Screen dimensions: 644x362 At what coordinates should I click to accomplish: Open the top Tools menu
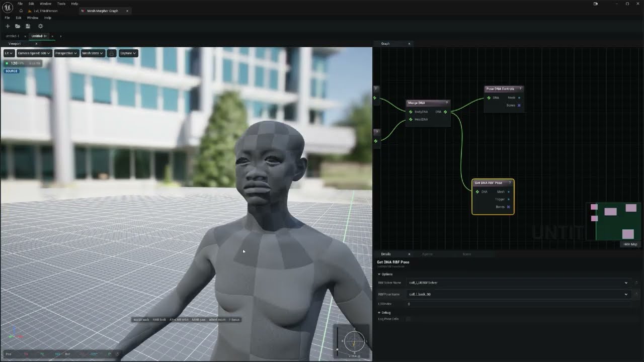61,4
